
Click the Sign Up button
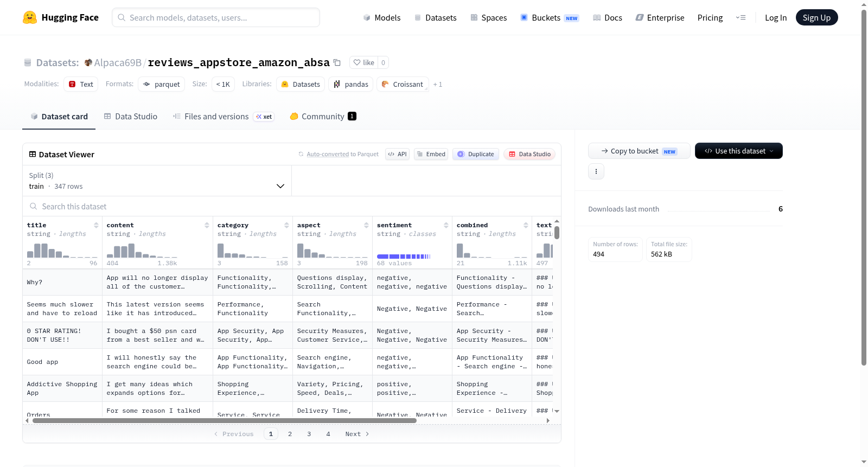(x=816, y=17)
